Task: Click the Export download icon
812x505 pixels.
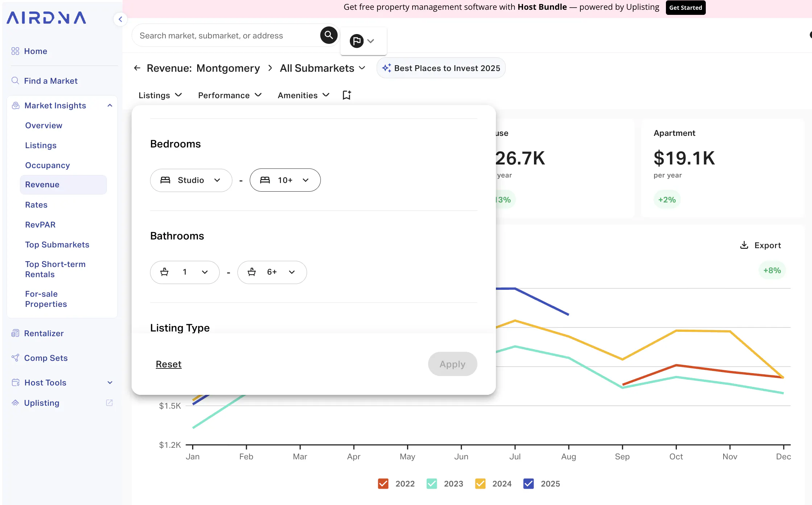Action: coord(744,245)
